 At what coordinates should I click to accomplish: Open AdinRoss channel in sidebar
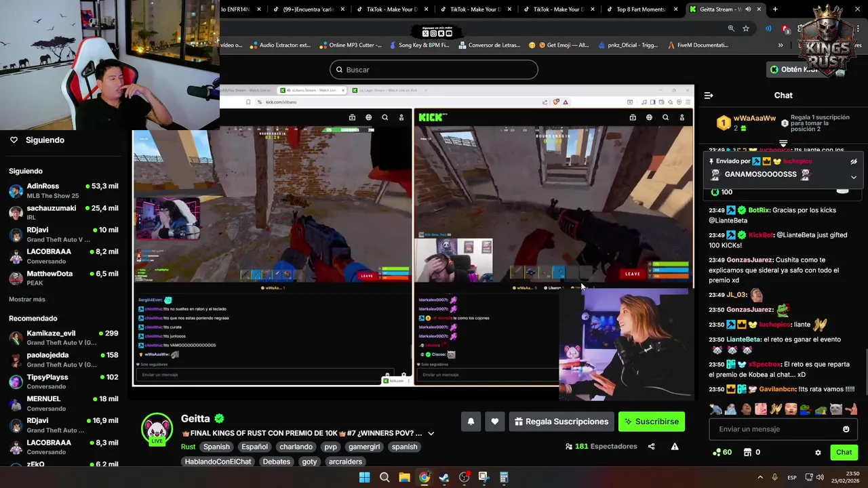click(64, 190)
